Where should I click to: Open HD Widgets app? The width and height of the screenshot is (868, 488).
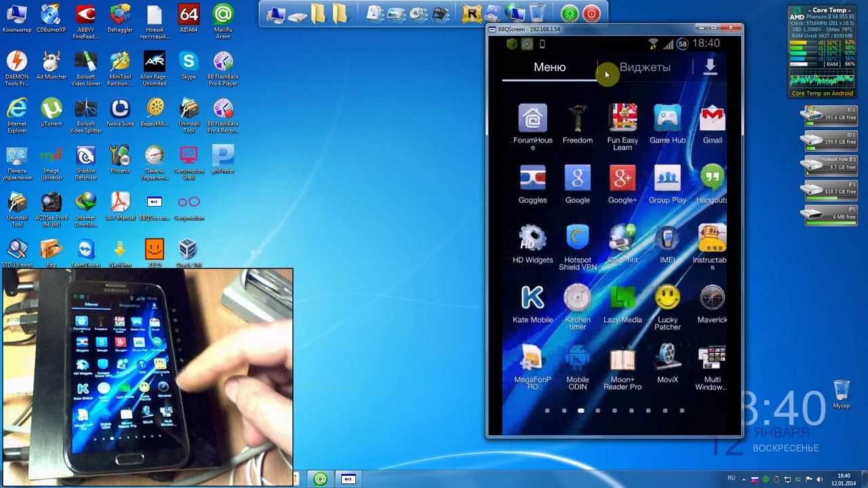pyautogui.click(x=532, y=243)
